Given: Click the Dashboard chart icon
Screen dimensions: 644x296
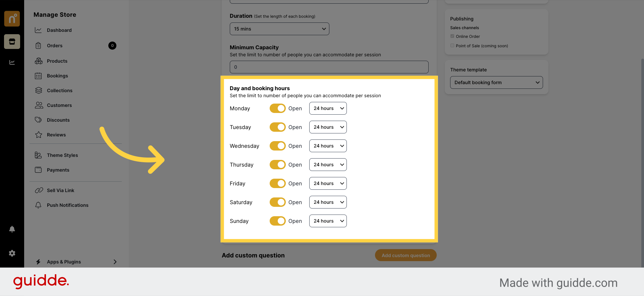Looking at the screenshot, I should (x=38, y=30).
